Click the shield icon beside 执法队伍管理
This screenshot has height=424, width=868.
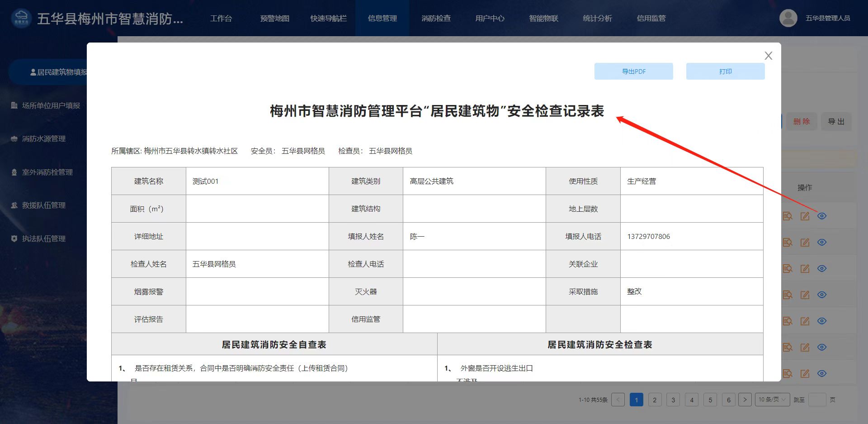point(14,238)
